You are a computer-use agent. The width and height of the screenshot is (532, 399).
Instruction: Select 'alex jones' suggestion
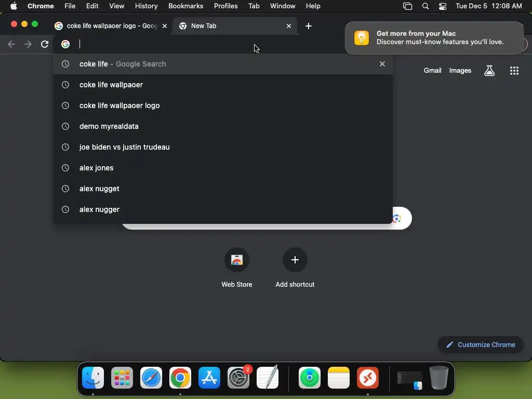[x=223, y=168]
